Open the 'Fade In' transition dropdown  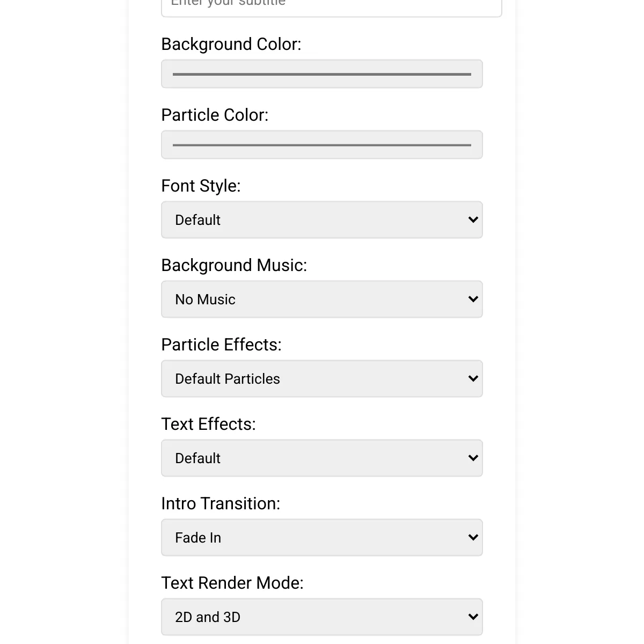tap(322, 537)
